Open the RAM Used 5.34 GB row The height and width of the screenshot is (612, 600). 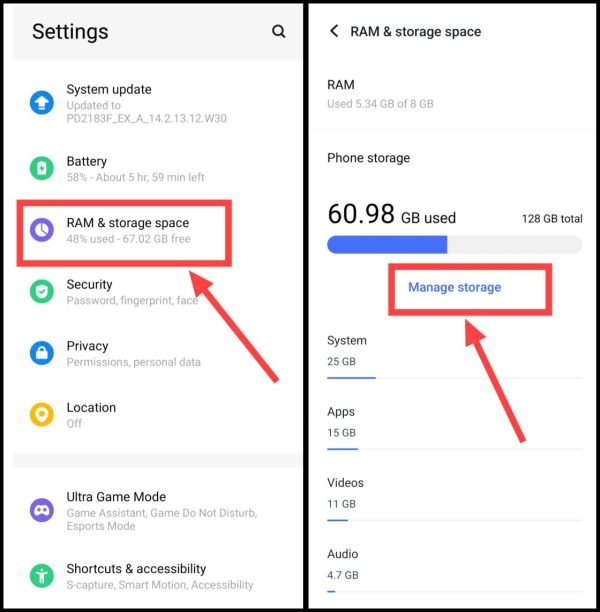pos(453,94)
